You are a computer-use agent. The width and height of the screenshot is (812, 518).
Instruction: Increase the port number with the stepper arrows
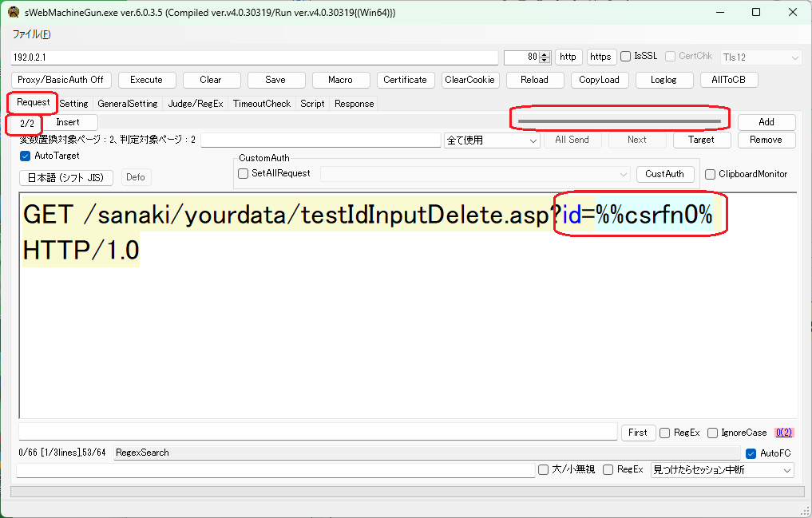coord(545,54)
